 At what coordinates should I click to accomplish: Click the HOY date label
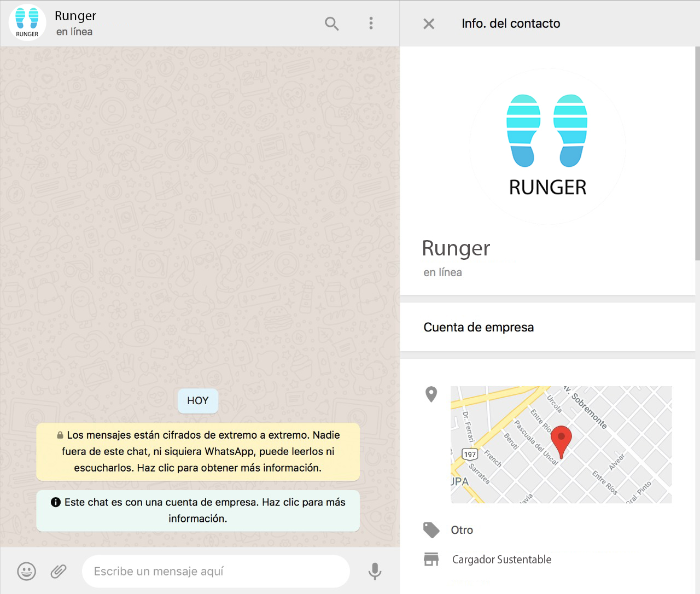coord(198,401)
